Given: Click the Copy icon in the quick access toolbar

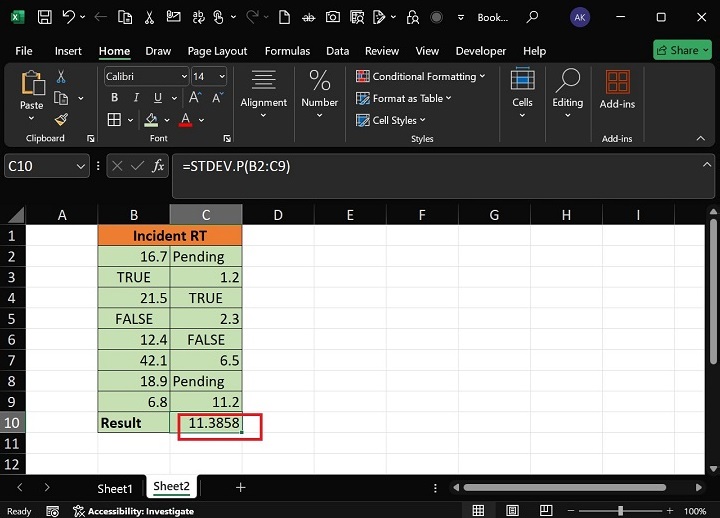Looking at the screenshot, I should (x=124, y=17).
